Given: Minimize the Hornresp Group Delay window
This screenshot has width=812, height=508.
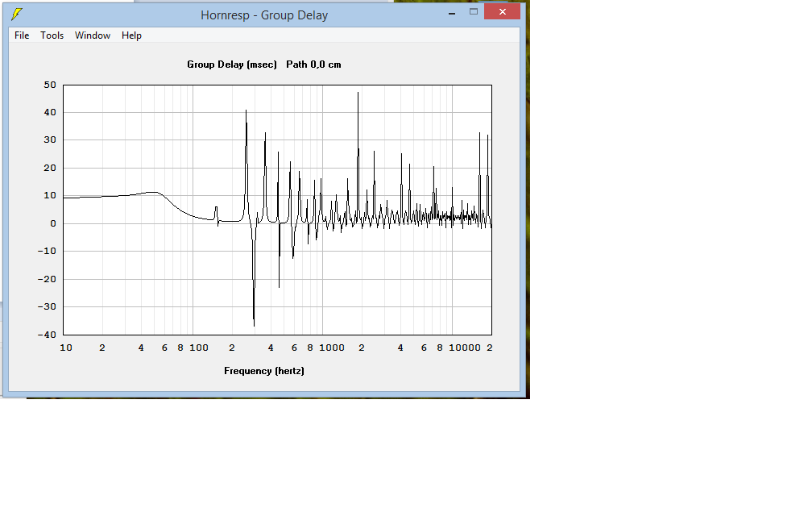Looking at the screenshot, I should click(x=452, y=13).
